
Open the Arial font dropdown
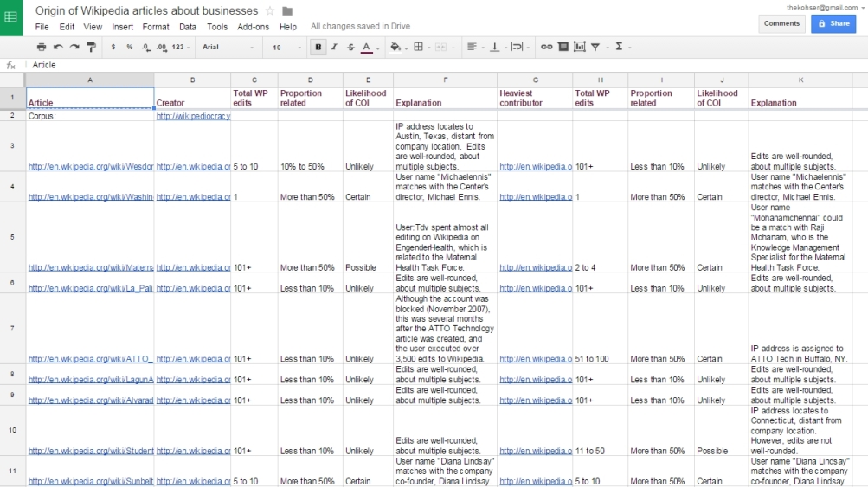(228, 47)
